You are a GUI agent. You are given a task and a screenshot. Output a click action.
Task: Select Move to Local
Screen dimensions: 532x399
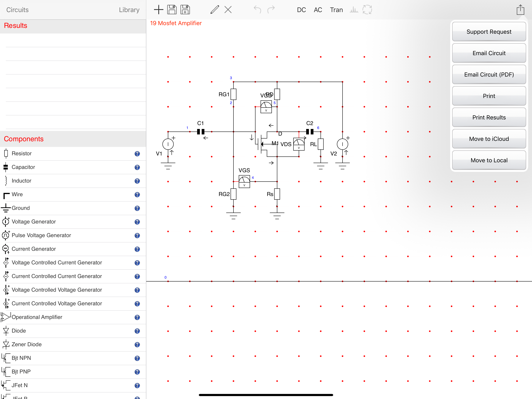click(489, 160)
